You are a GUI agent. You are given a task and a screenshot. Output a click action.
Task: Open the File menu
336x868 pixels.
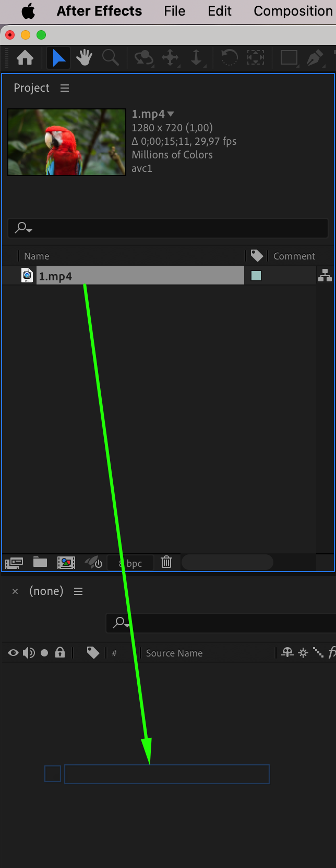click(x=174, y=11)
